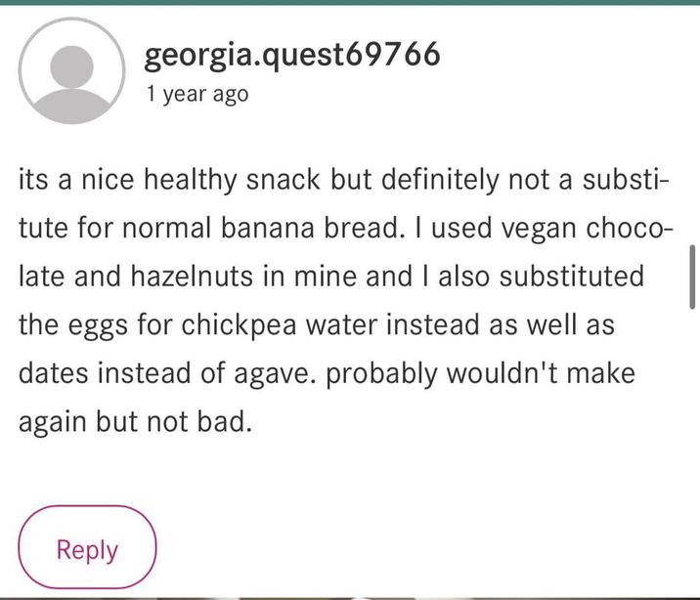Click the "1 year ago" timestamp

point(197,95)
